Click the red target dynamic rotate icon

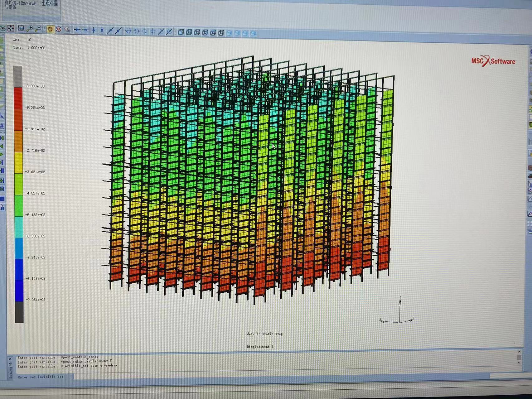coord(58,29)
